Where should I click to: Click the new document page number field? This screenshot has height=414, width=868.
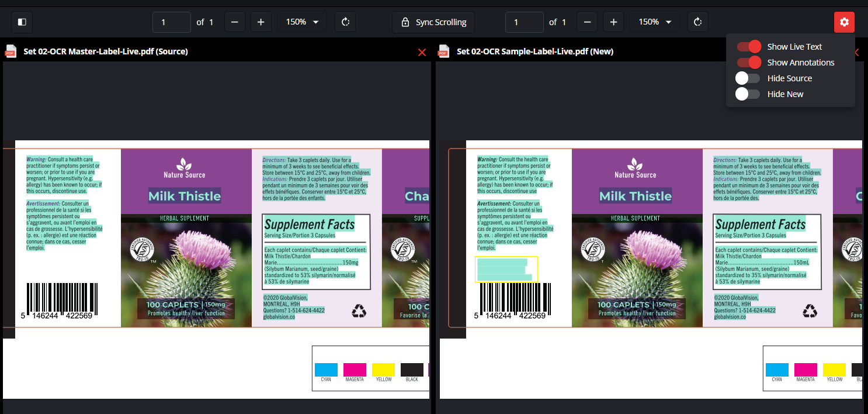(524, 22)
